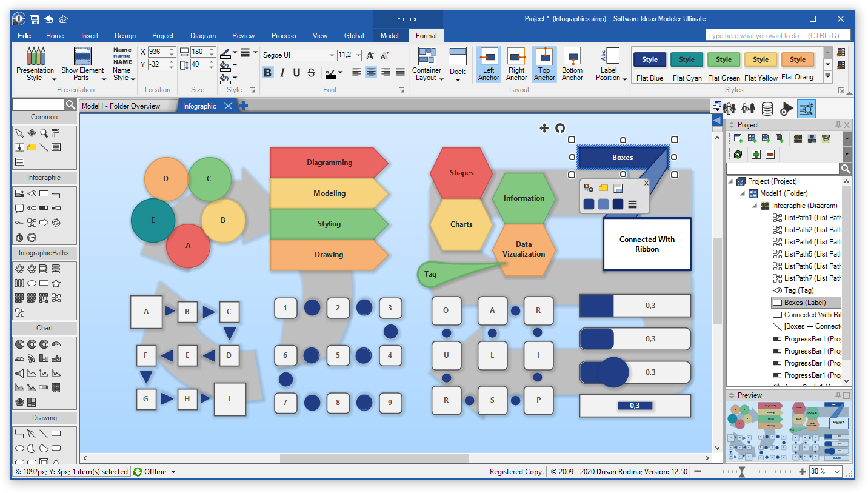868x493 pixels.
Task: Select the format painter roller tool
Action: [x=56, y=133]
